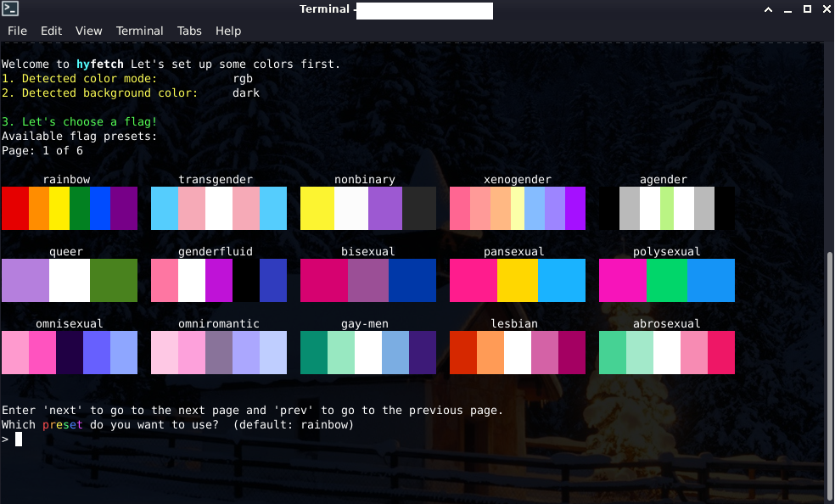Click the lesbian flag color preview
Viewport: 835px width, 504px height.
coord(518,353)
